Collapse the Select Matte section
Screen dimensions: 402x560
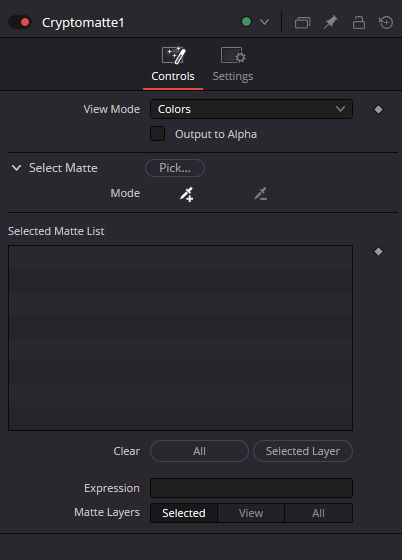[16, 168]
